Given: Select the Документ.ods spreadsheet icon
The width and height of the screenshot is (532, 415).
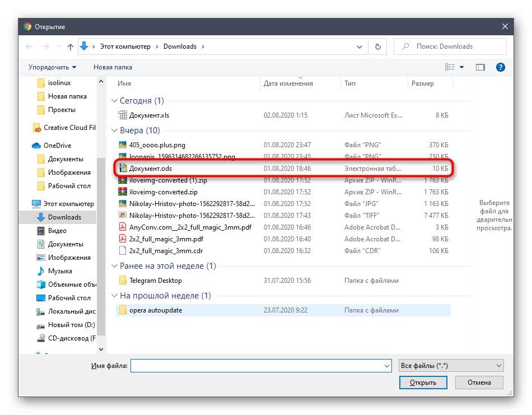Looking at the screenshot, I should click(x=123, y=169).
